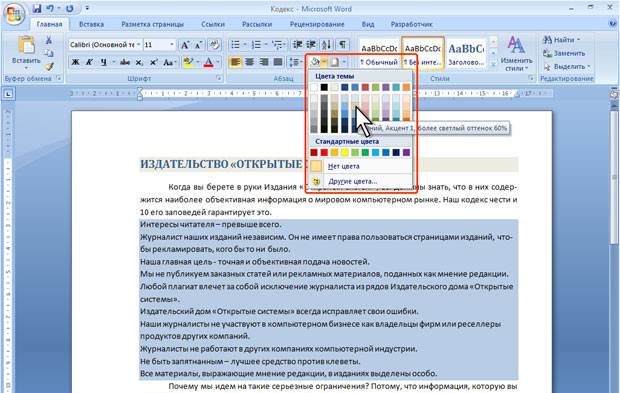Open Шрифт dialog launcher
This screenshot has height=393, width=620.
pos(218,78)
